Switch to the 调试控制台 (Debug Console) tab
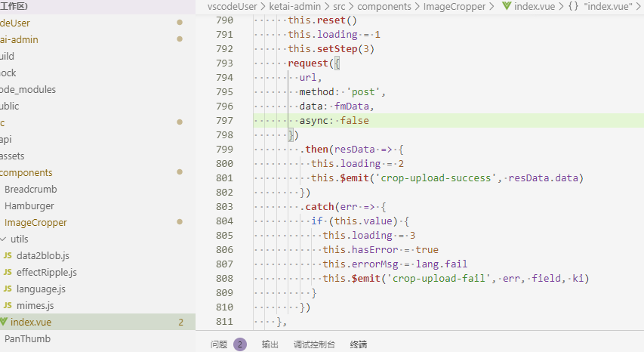The width and height of the screenshot is (644, 352). point(314,344)
